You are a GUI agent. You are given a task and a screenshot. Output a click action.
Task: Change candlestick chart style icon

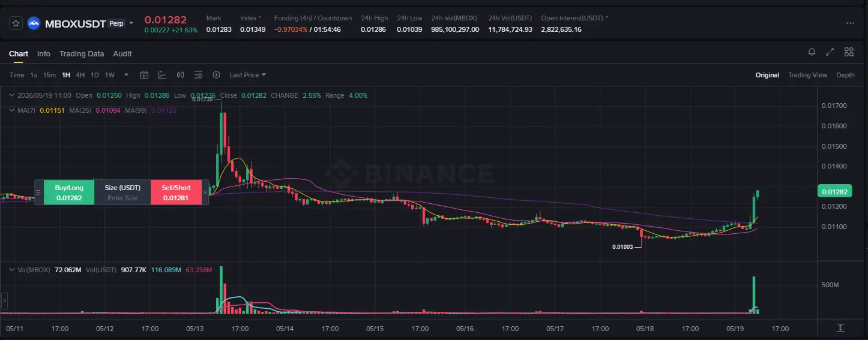(x=180, y=75)
